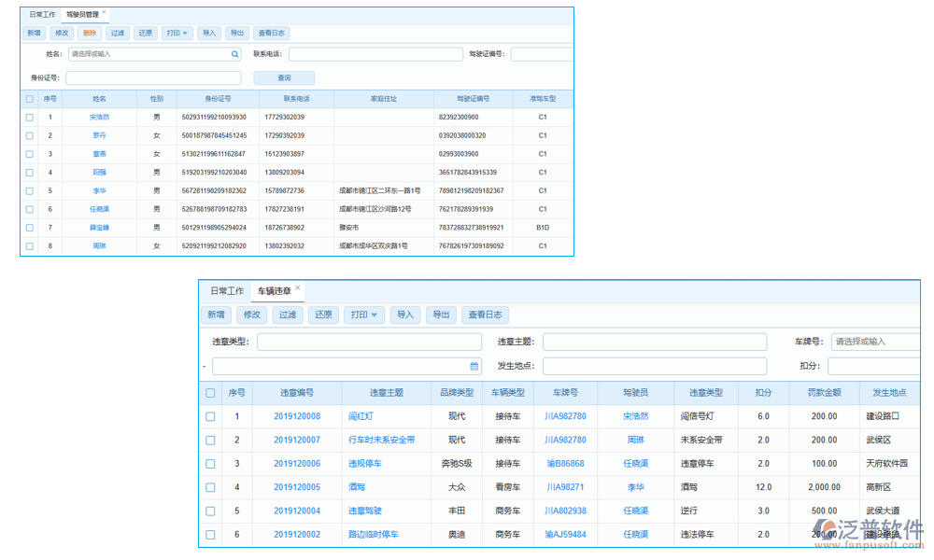Click 导入 in the driver management toolbar
This screenshot has width=934, height=560.
coord(209,34)
